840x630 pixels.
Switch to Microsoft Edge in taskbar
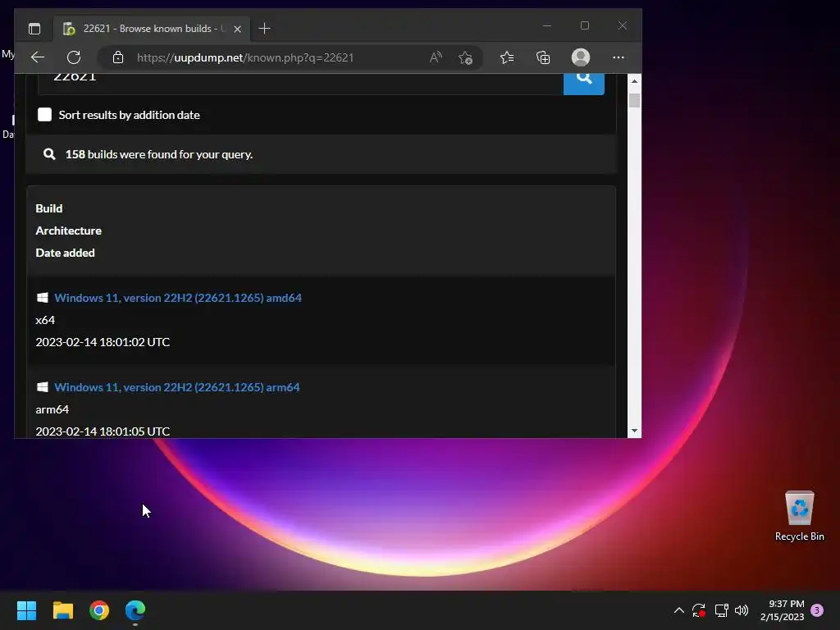pyautogui.click(x=135, y=610)
